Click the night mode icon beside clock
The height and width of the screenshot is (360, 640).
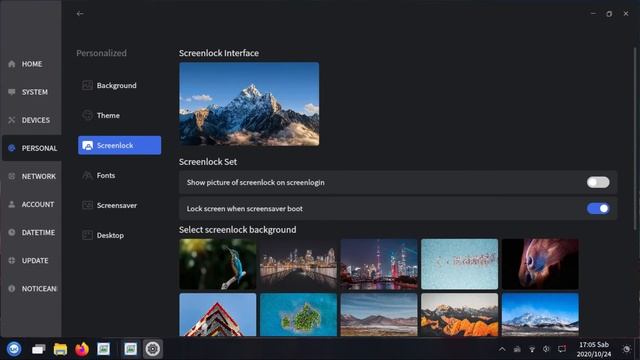626,349
